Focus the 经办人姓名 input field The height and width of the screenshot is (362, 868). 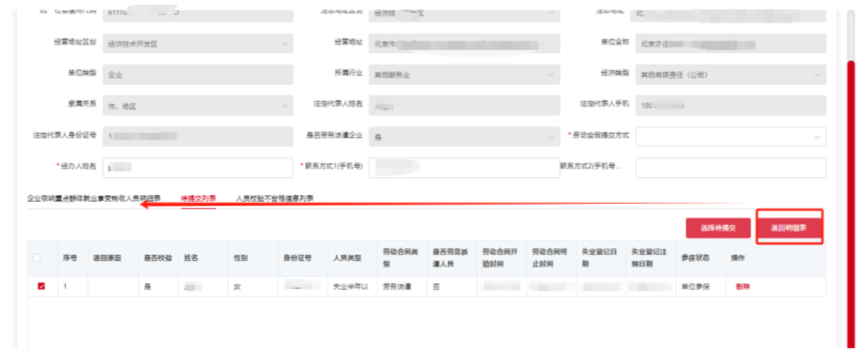[197, 167]
